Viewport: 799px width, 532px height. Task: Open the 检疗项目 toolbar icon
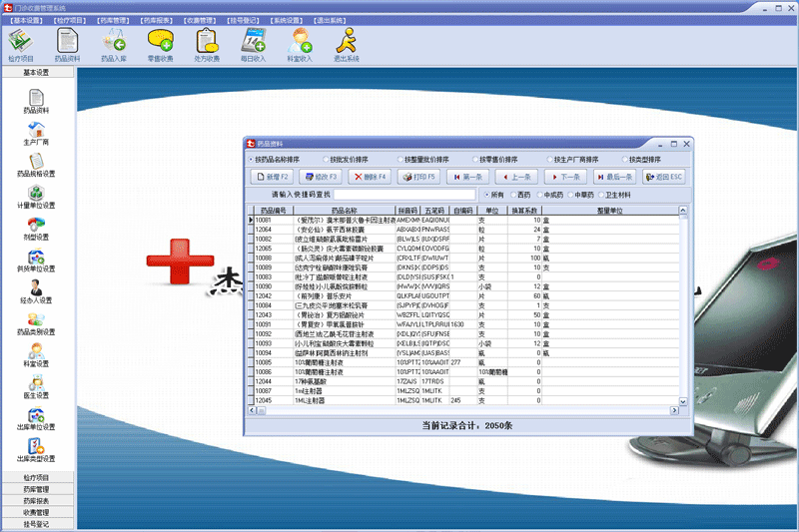pyautogui.click(x=21, y=45)
